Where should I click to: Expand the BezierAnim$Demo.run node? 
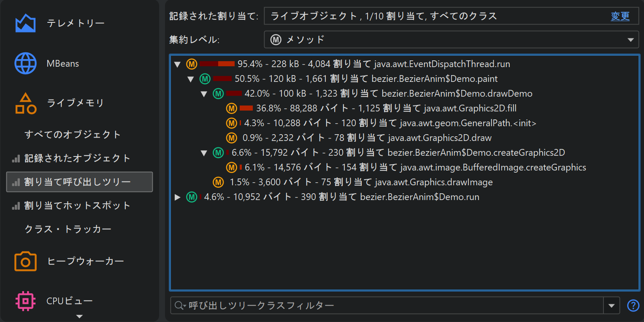[x=178, y=197]
